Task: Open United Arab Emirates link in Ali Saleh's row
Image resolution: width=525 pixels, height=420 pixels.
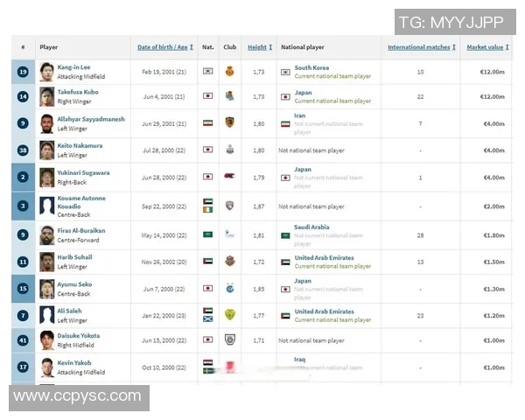Action: coord(324,311)
